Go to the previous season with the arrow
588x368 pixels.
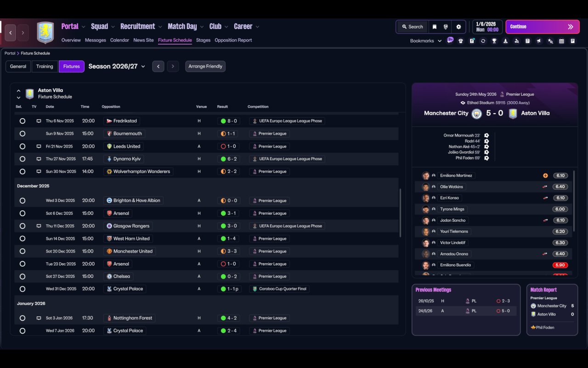click(158, 66)
